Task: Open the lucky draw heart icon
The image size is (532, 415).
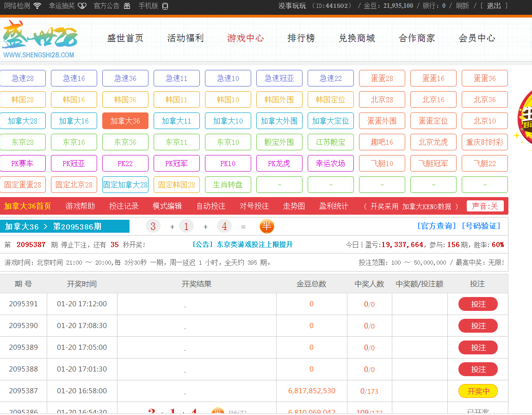Action: click(82, 6)
